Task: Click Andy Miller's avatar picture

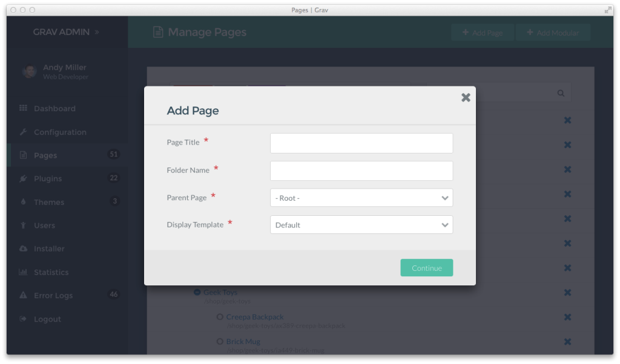Action: pos(29,71)
